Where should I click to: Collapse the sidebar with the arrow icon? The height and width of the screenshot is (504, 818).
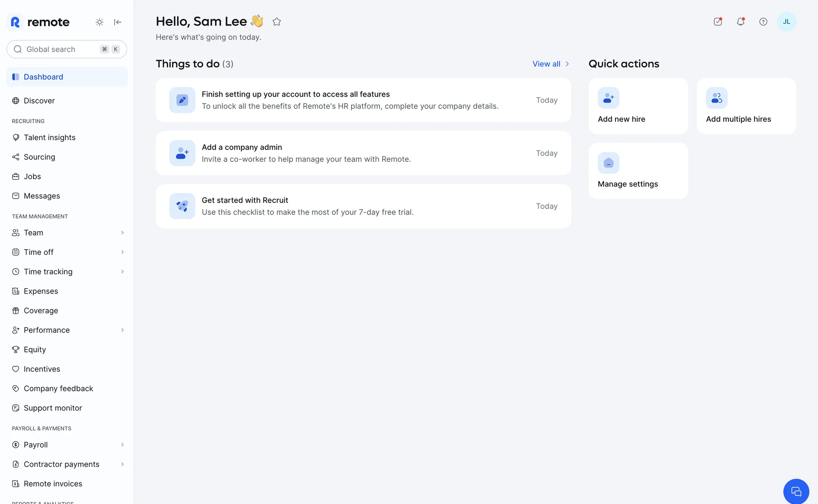(x=118, y=22)
